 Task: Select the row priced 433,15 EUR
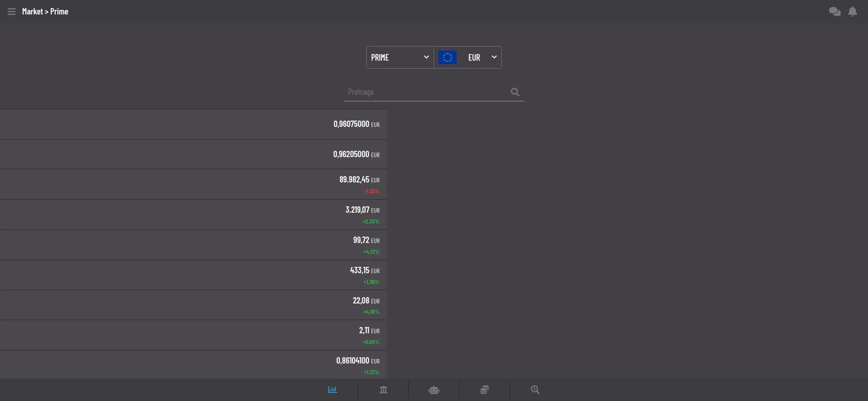click(193, 275)
